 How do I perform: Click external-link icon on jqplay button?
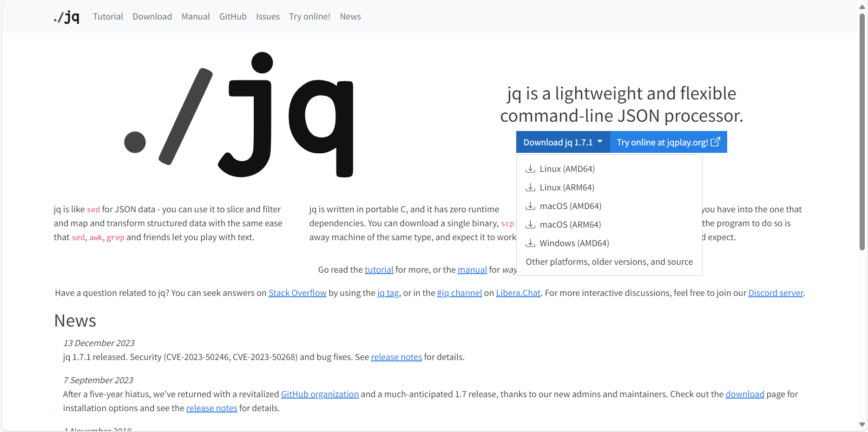tap(716, 142)
